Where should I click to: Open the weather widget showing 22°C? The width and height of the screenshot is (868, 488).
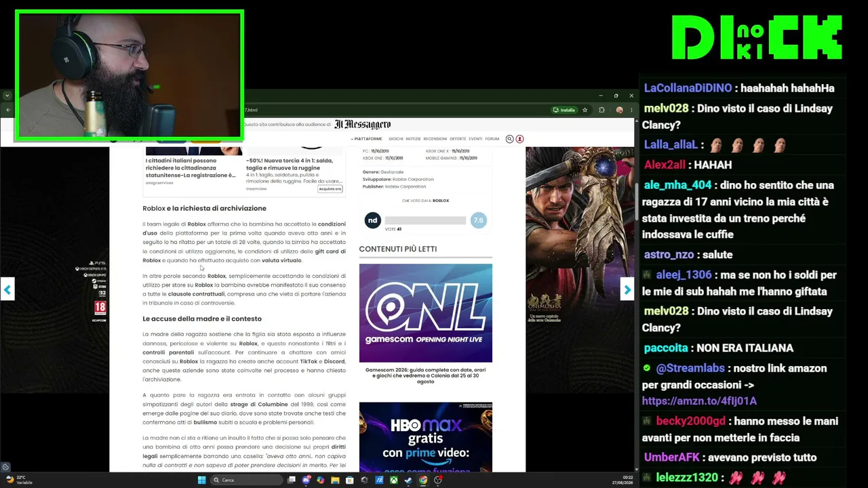coord(19,480)
